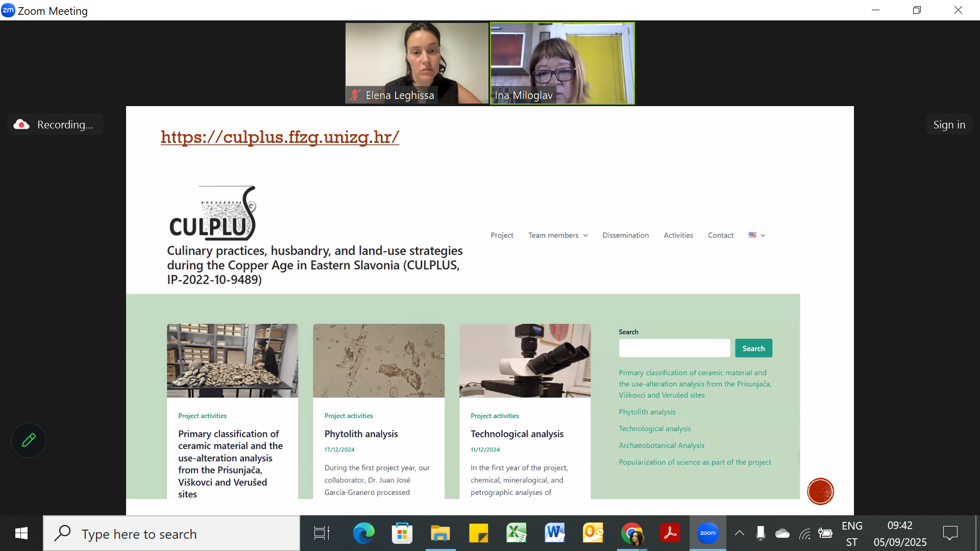Click the Zoom icon in the taskbar
980x551 pixels.
[707, 534]
